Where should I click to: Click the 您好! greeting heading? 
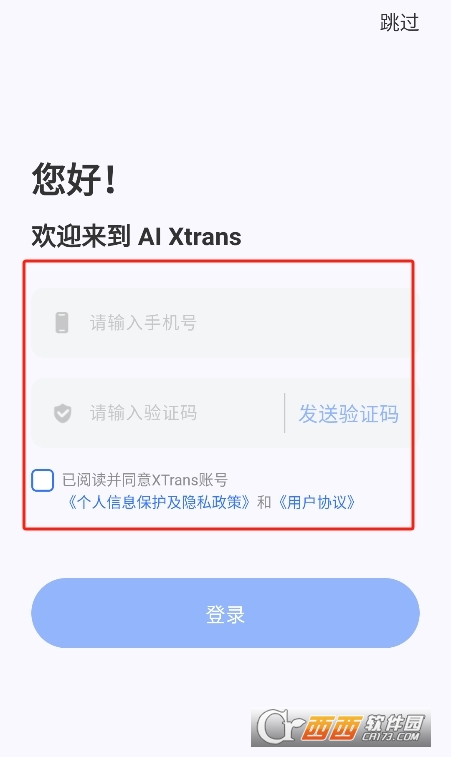click(74, 179)
